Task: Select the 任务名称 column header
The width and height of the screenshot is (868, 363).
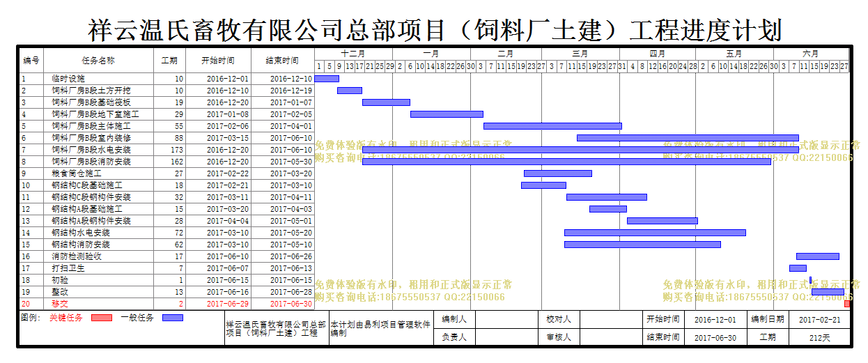Action: [98, 61]
